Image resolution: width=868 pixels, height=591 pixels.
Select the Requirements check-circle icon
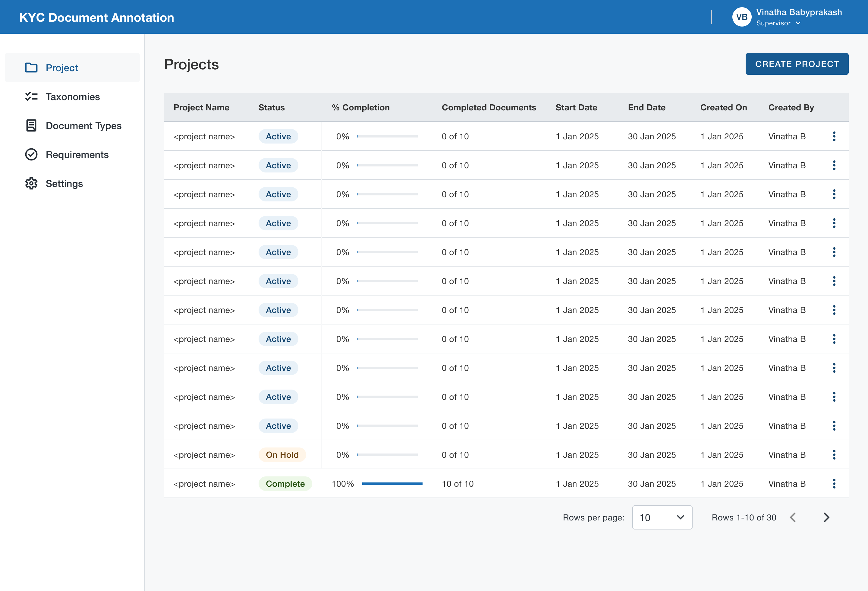point(31,155)
